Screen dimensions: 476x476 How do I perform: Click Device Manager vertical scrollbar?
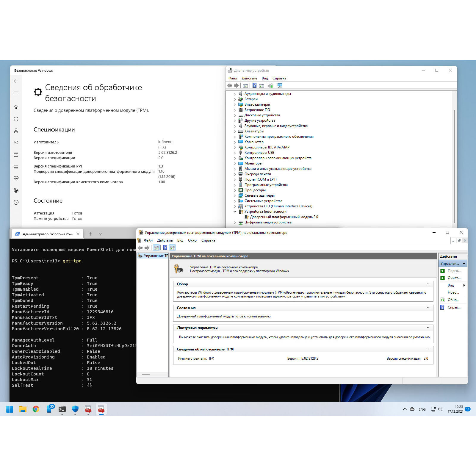click(454, 167)
